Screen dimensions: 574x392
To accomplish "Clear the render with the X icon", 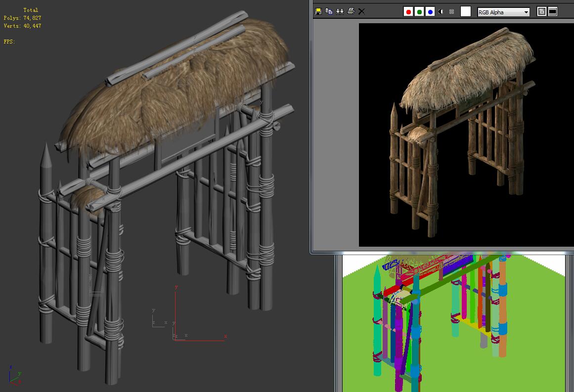I will pyautogui.click(x=361, y=11).
